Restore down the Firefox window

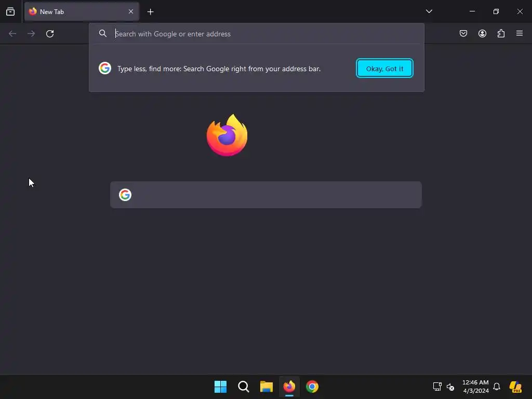click(x=496, y=11)
